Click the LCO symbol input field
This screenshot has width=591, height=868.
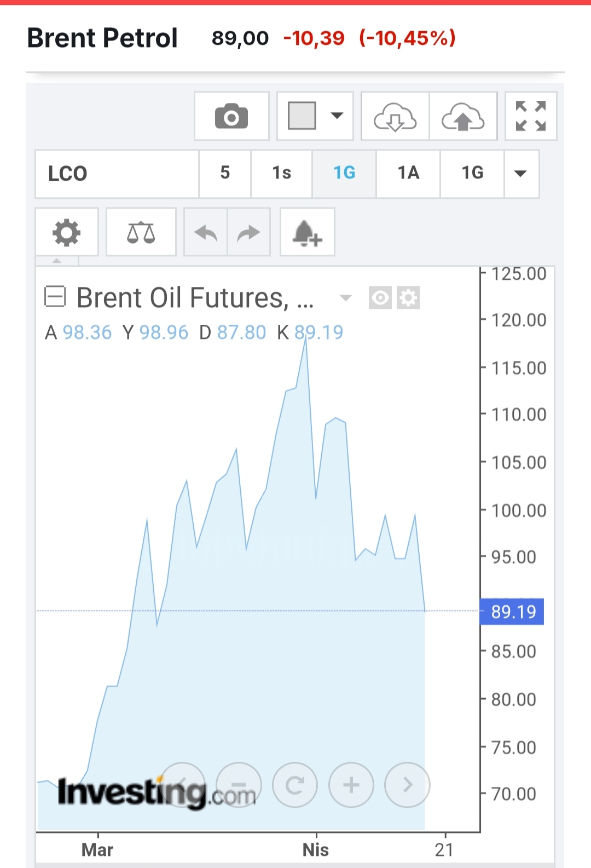117,174
